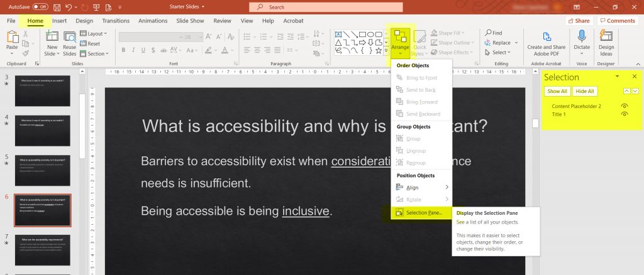Hide Content Placeholder 2 using eye icon

(625, 106)
